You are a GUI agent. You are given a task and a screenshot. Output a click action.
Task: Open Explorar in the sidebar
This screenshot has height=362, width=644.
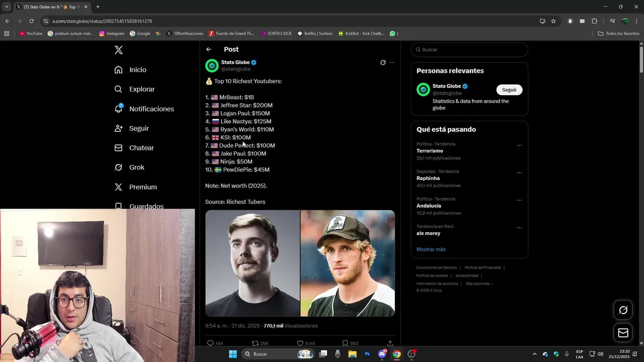point(134,89)
